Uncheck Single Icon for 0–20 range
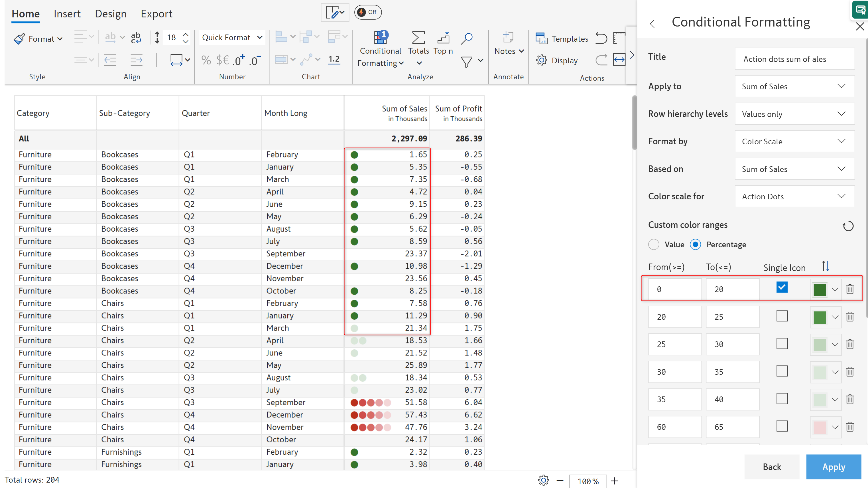 [x=782, y=288]
